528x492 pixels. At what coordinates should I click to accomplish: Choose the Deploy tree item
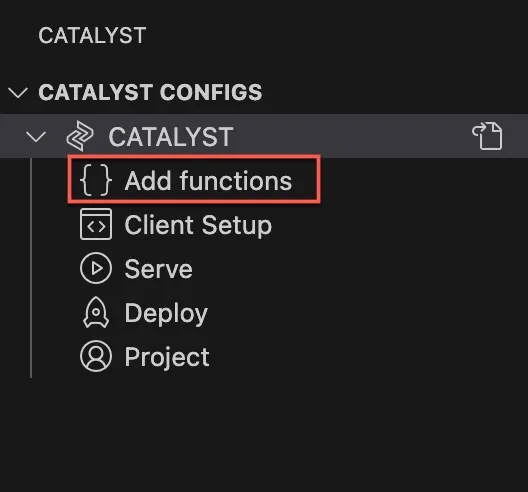(x=166, y=314)
